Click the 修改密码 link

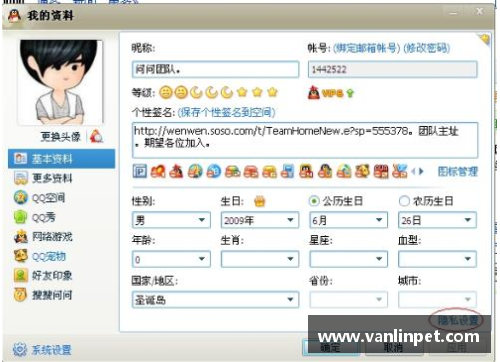point(427,48)
